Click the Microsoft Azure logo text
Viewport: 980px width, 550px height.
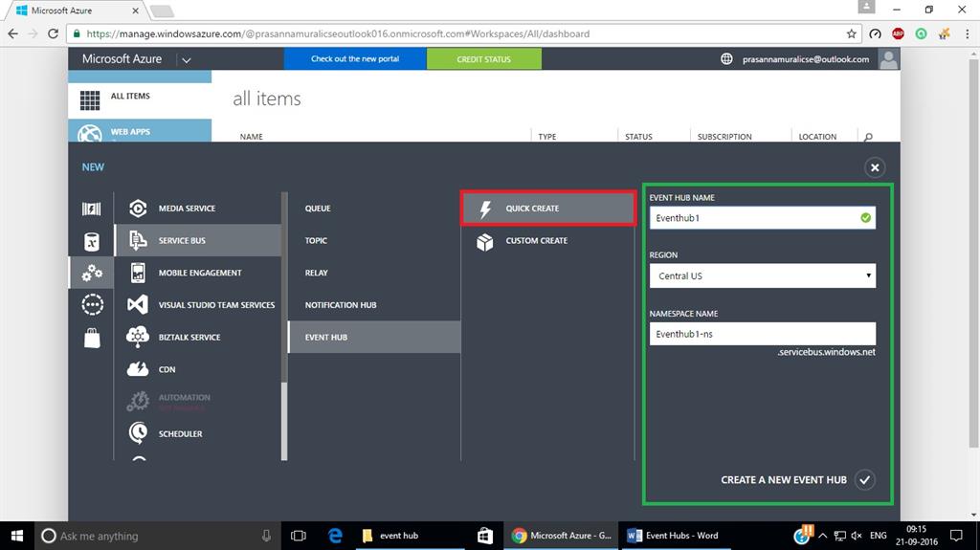(122, 58)
